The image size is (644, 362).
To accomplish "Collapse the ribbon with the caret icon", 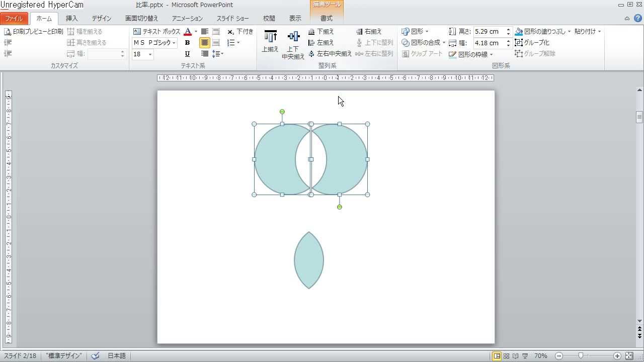I will (x=627, y=18).
